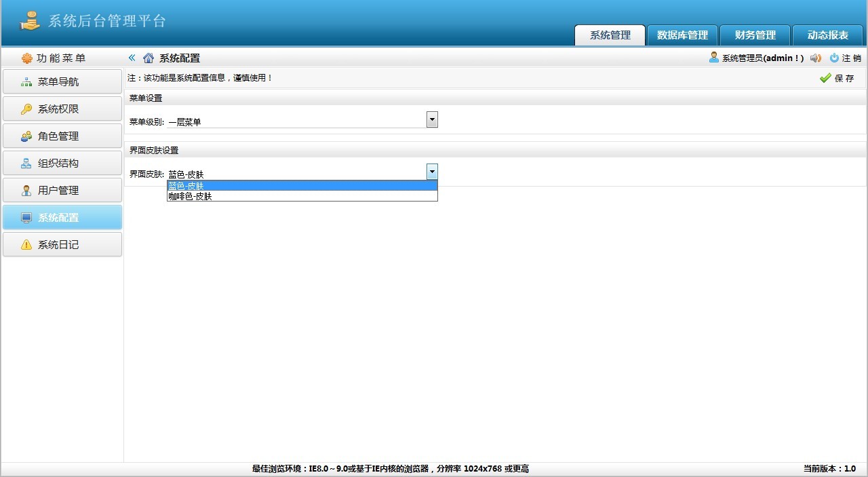Screen dimensions: 868x477
Task: Open 菜单导航 in the sidebar
Action: (x=62, y=81)
